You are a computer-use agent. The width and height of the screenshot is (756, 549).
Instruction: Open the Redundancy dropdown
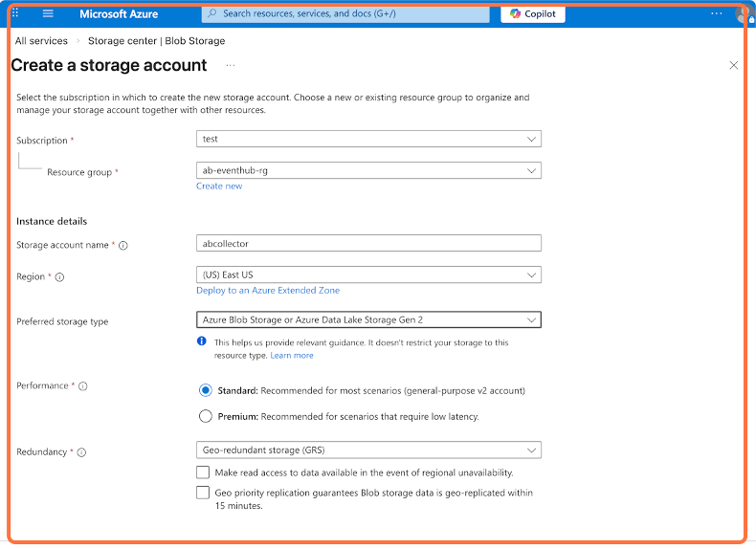coord(368,450)
